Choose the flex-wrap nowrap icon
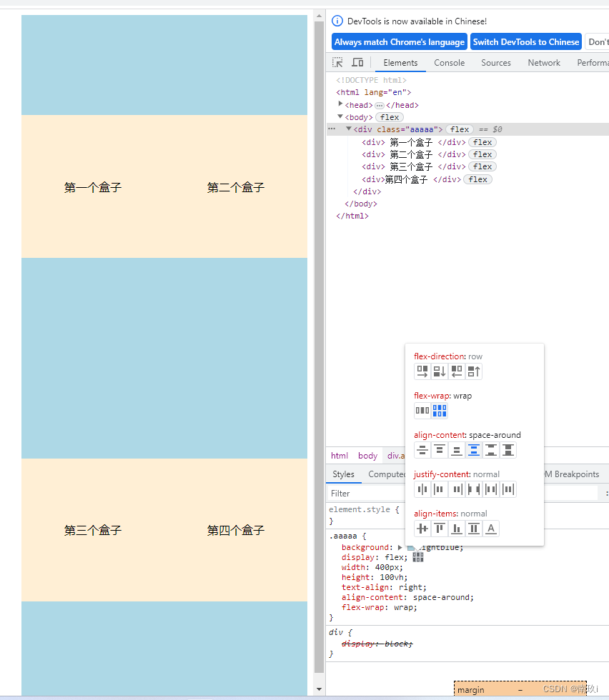The image size is (609, 700). click(x=421, y=411)
